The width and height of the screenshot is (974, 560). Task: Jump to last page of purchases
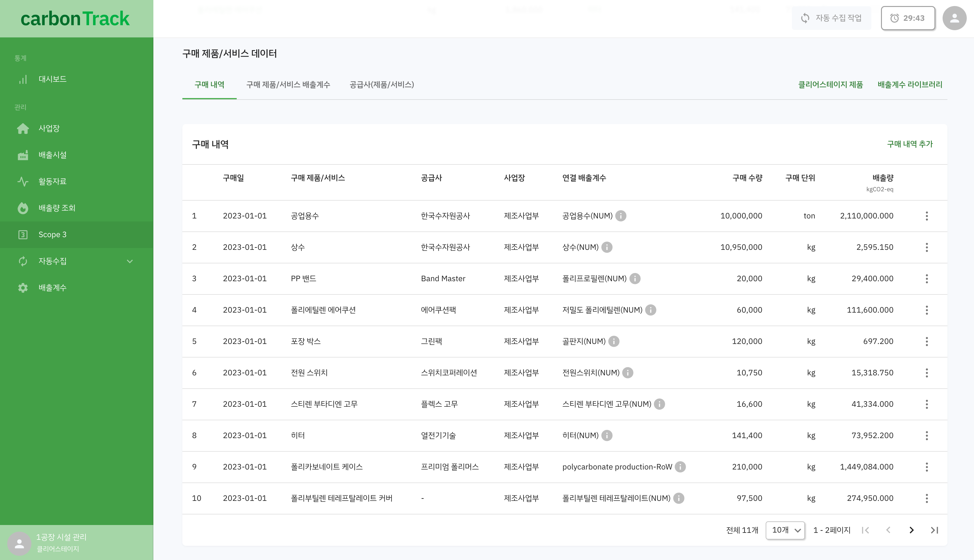coord(934,530)
